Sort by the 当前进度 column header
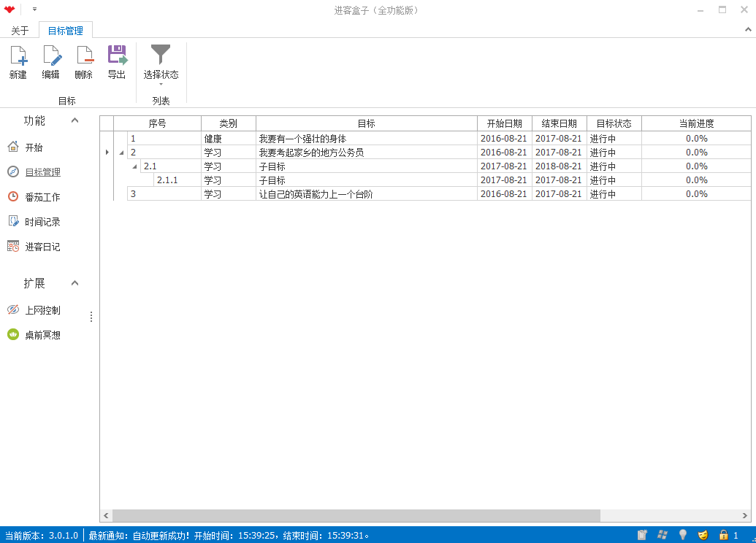The height and width of the screenshot is (543, 756). click(x=697, y=123)
